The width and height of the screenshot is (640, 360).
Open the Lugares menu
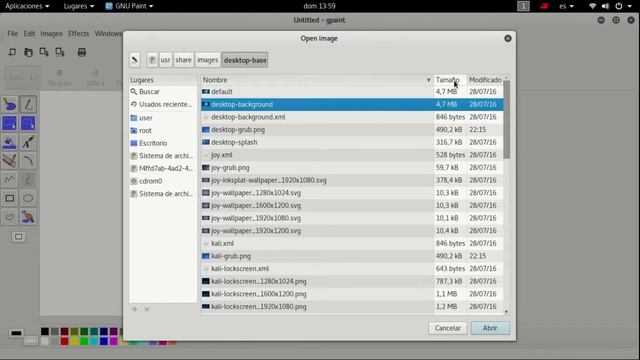point(79,6)
